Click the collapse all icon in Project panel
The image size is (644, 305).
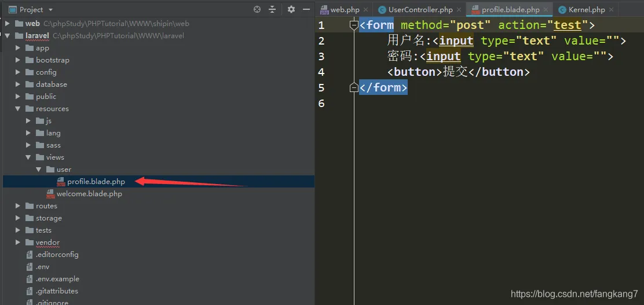272,9
